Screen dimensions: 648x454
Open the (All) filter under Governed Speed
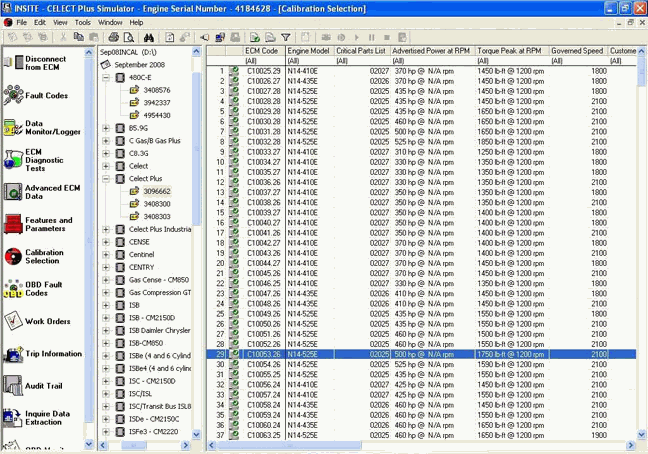point(578,61)
